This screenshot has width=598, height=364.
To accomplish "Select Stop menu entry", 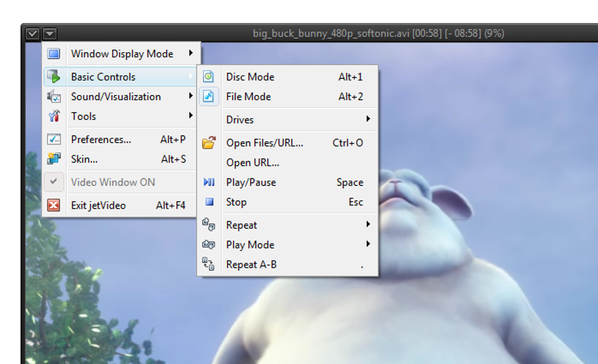I will (288, 202).
